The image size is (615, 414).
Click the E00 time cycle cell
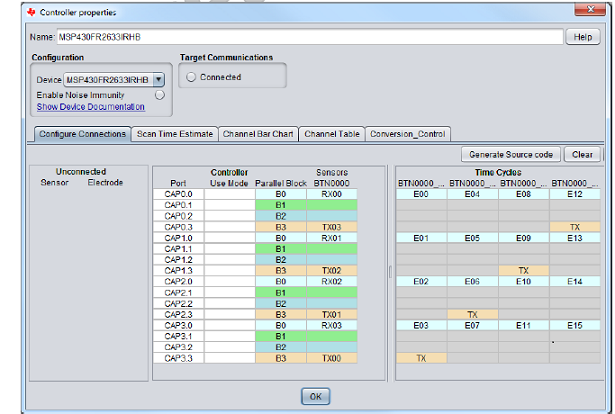point(420,194)
